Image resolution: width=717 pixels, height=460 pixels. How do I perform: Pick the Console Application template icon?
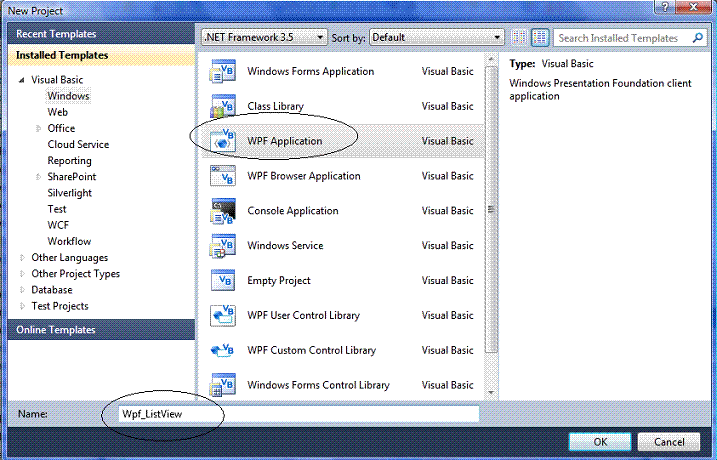pos(223,211)
